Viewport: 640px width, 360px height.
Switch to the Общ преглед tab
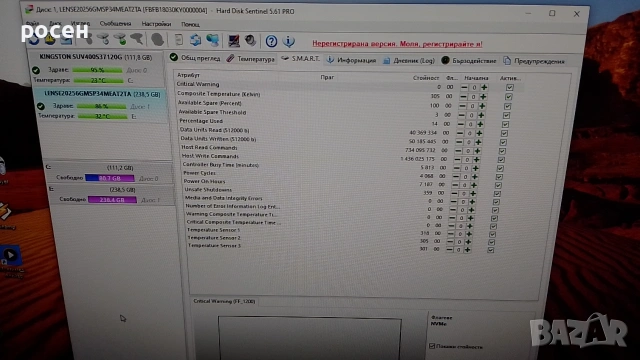coord(195,58)
